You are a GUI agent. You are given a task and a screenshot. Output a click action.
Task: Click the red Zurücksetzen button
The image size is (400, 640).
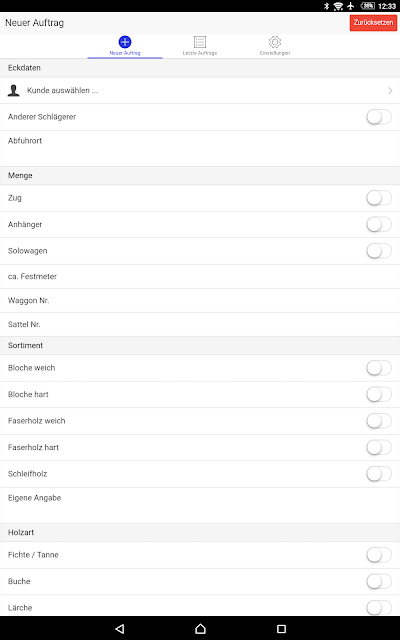click(373, 22)
